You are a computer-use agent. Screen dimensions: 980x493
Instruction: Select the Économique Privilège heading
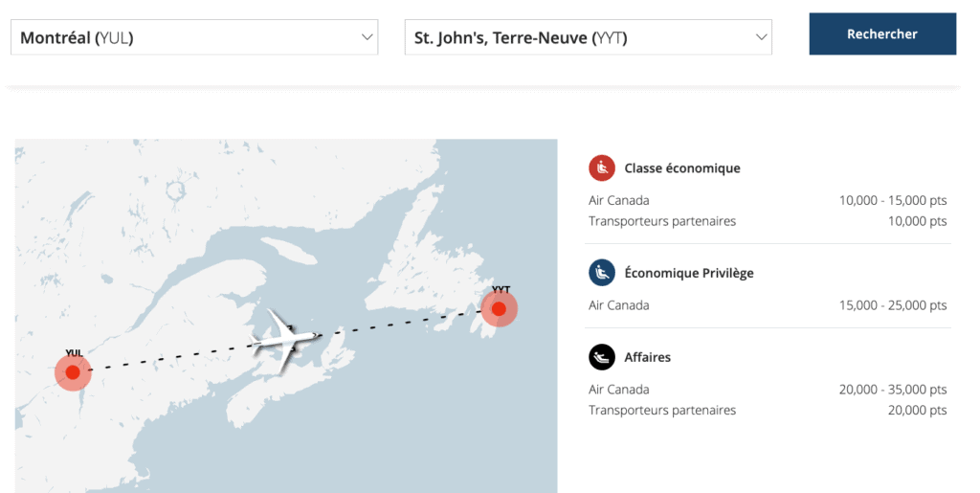[689, 273]
